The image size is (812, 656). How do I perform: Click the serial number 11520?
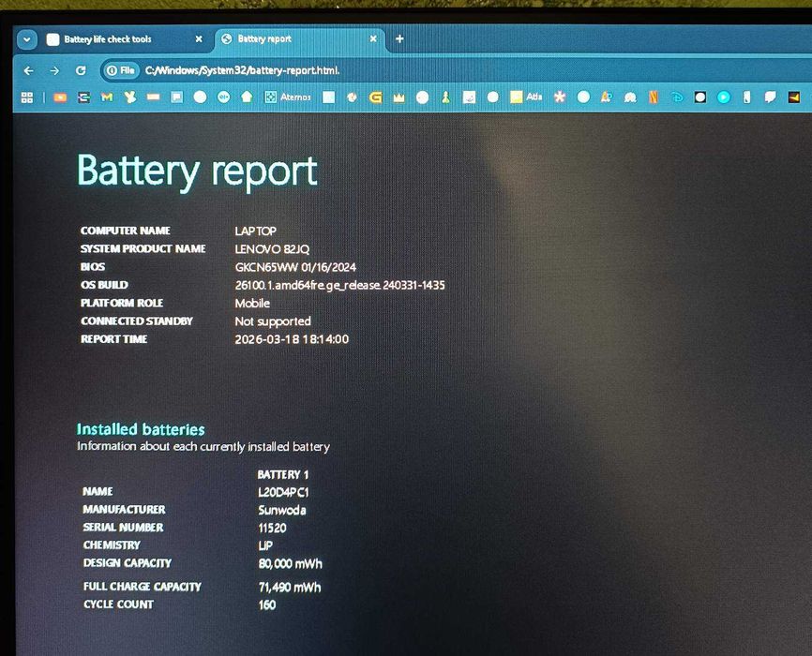pos(273,529)
